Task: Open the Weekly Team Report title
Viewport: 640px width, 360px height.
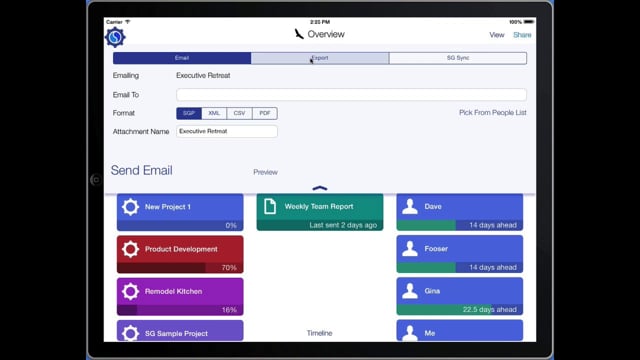Action: [319, 207]
